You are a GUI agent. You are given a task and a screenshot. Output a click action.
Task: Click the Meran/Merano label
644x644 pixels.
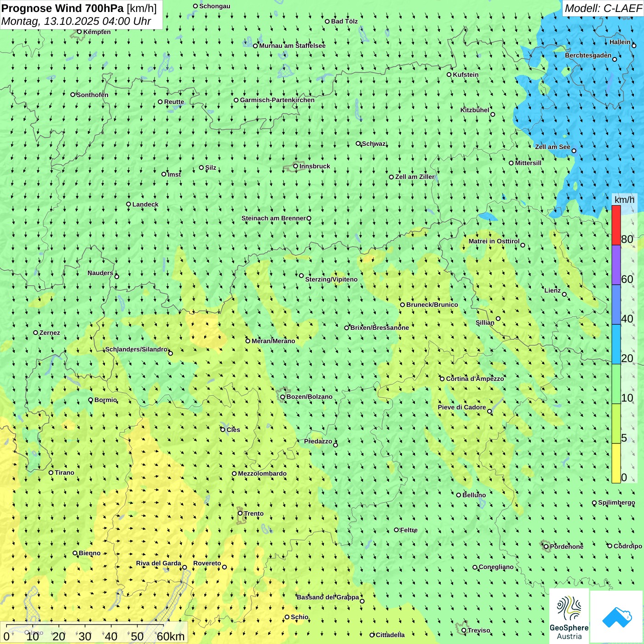tap(273, 341)
